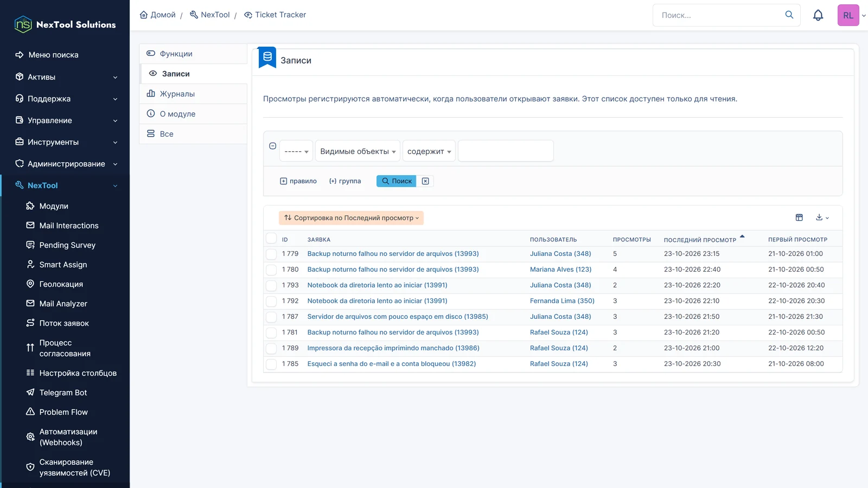
Task: Open Mail Analyzer sidebar item
Action: coord(63,304)
